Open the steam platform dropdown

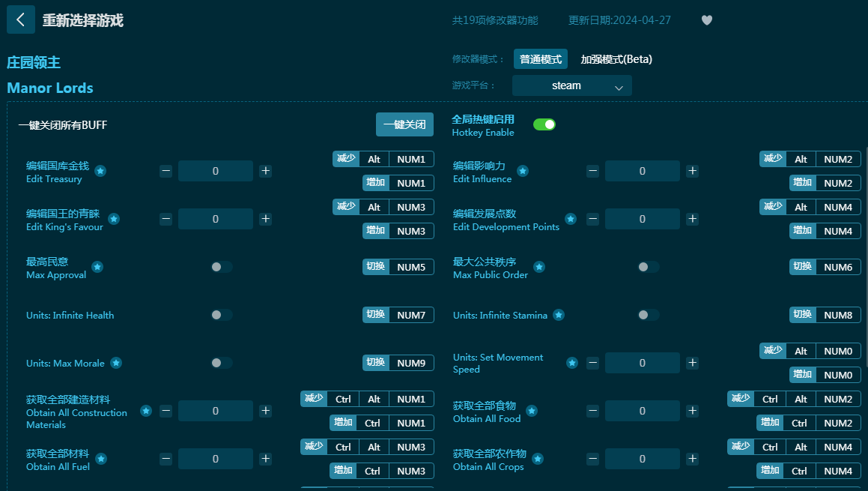click(x=572, y=86)
